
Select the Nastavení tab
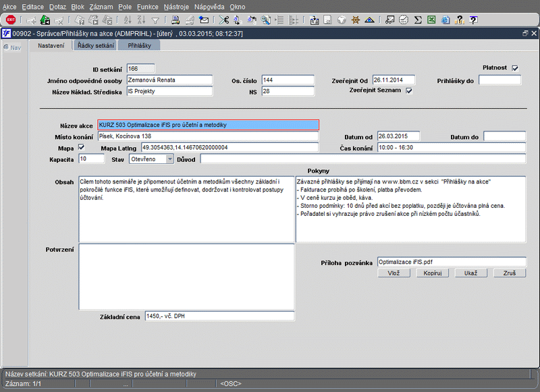point(51,45)
